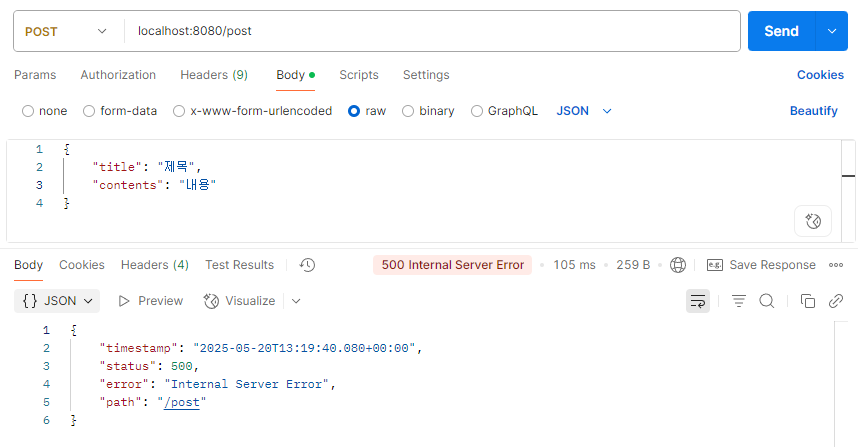The width and height of the screenshot is (858, 447).
Task: Select the GraphQL radio option
Action: tap(477, 111)
